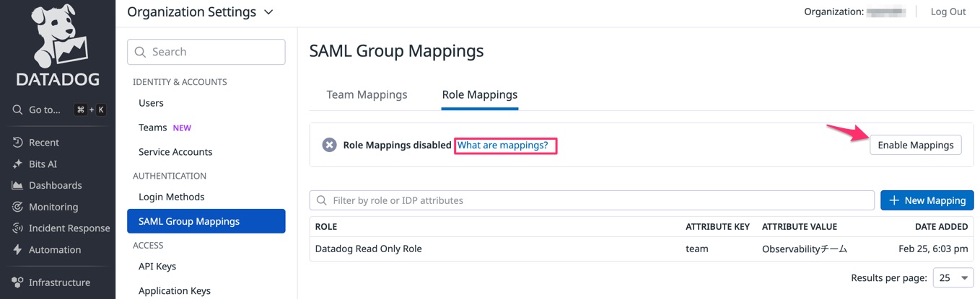The width and height of the screenshot is (980, 299).
Task: Click the New Mapping button
Action: click(x=927, y=200)
